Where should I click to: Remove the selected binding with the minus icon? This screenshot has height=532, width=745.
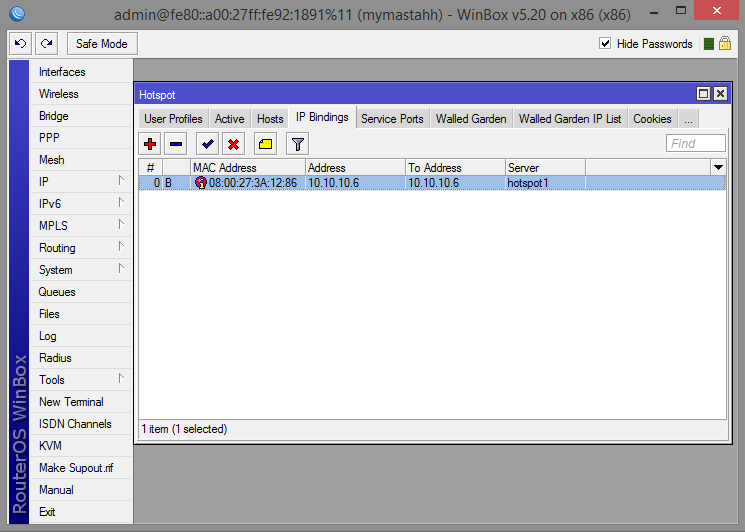click(176, 144)
